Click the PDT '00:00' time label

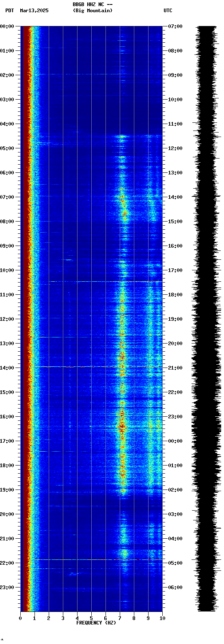coord(7,26)
